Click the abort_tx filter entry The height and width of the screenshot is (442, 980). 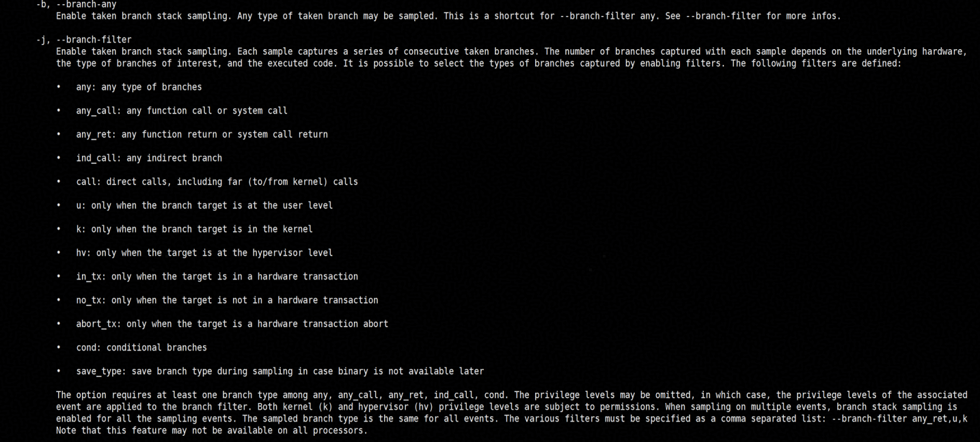tap(232, 324)
